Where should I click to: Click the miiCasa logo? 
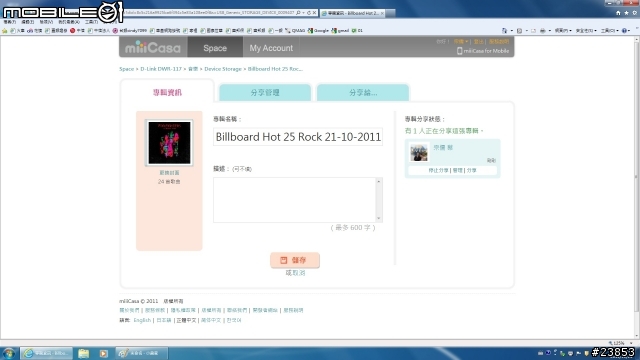pyautogui.click(x=153, y=47)
